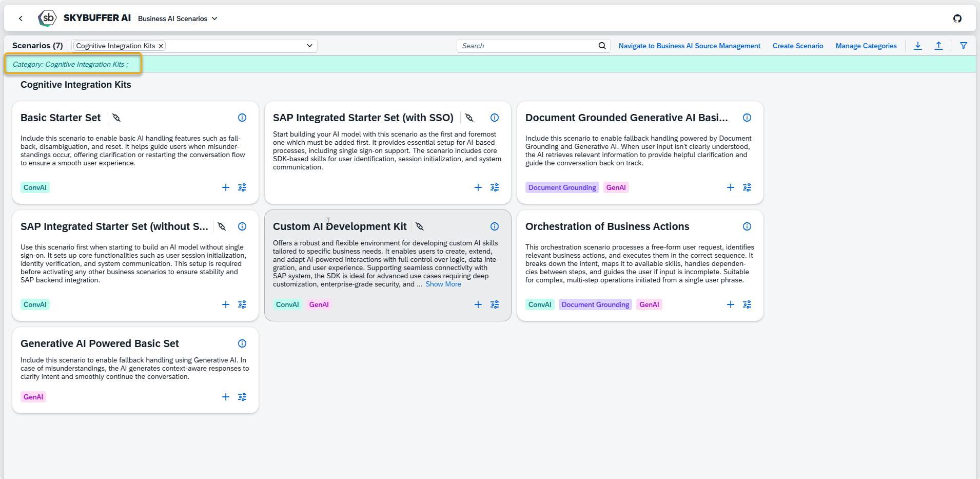Click the upload icon in toolbar
This screenshot has width=980, height=479.
click(x=938, y=46)
